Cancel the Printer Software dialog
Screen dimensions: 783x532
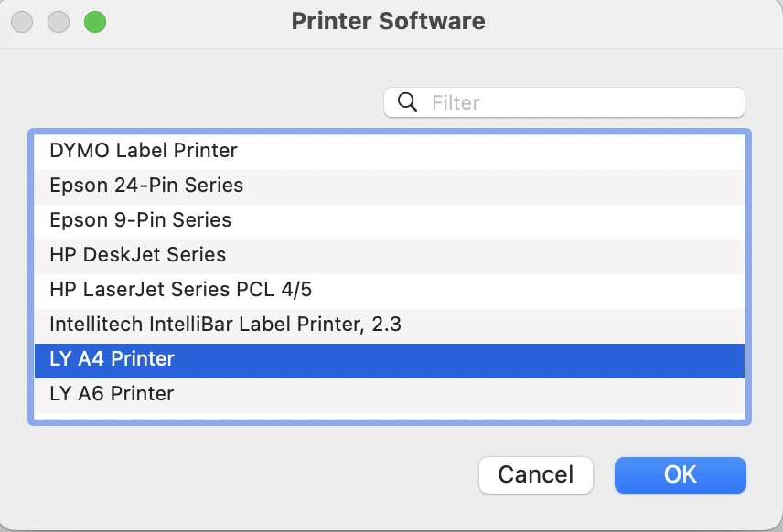(x=535, y=474)
